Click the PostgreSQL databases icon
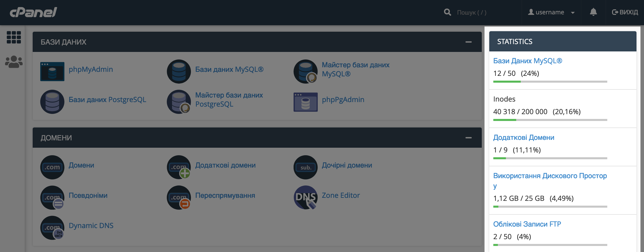Viewport: 644px width, 252px height. coord(52,102)
